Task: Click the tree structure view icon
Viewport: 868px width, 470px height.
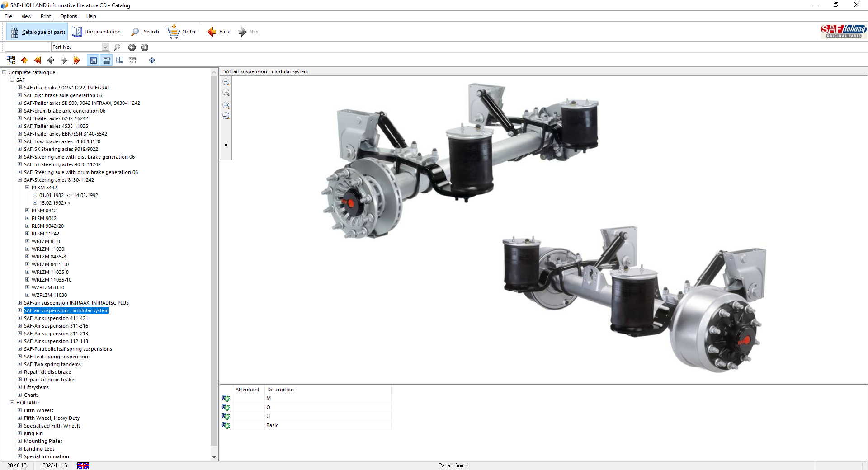Action: coord(11,60)
